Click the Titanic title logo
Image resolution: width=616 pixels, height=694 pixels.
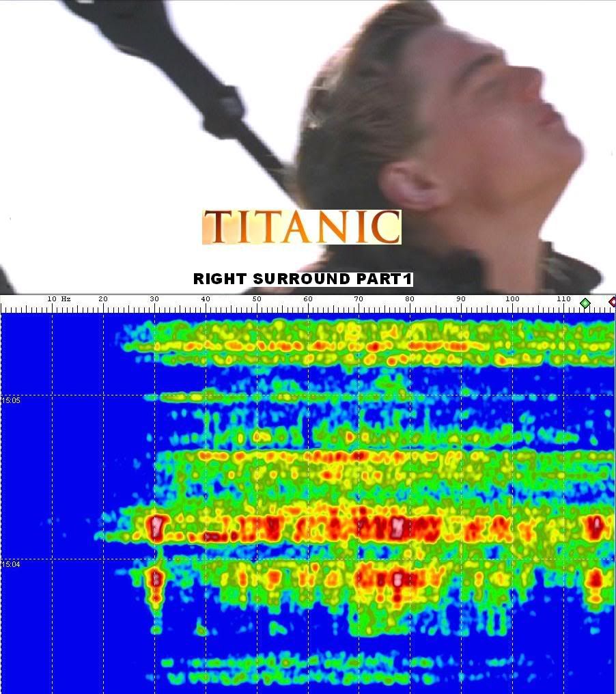[301, 227]
